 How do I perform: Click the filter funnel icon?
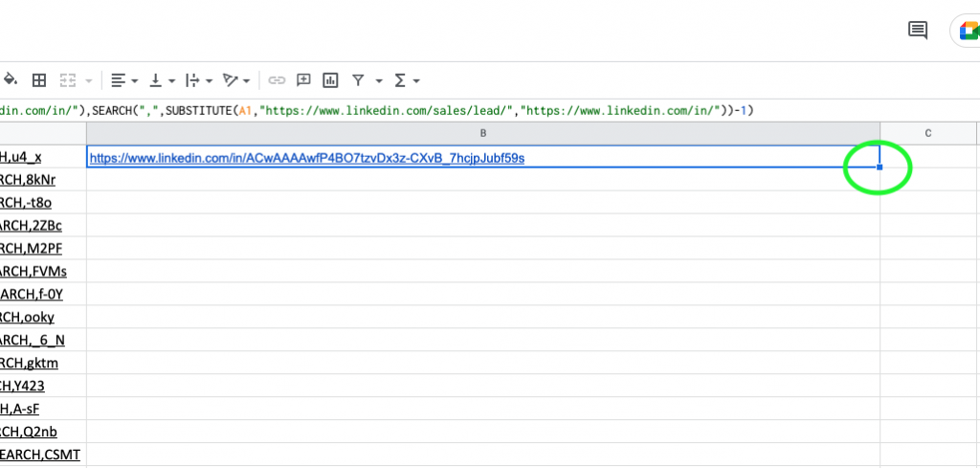pyautogui.click(x=358, y=80)
